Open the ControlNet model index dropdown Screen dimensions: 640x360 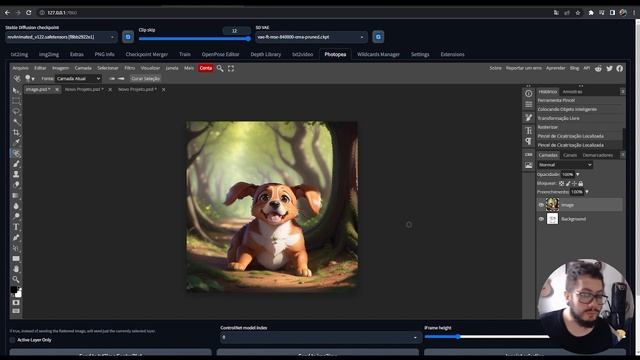[320, 337]
